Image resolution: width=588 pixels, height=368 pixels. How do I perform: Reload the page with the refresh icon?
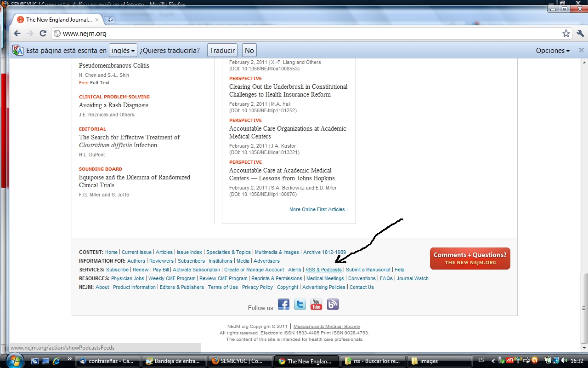point(43,33)
